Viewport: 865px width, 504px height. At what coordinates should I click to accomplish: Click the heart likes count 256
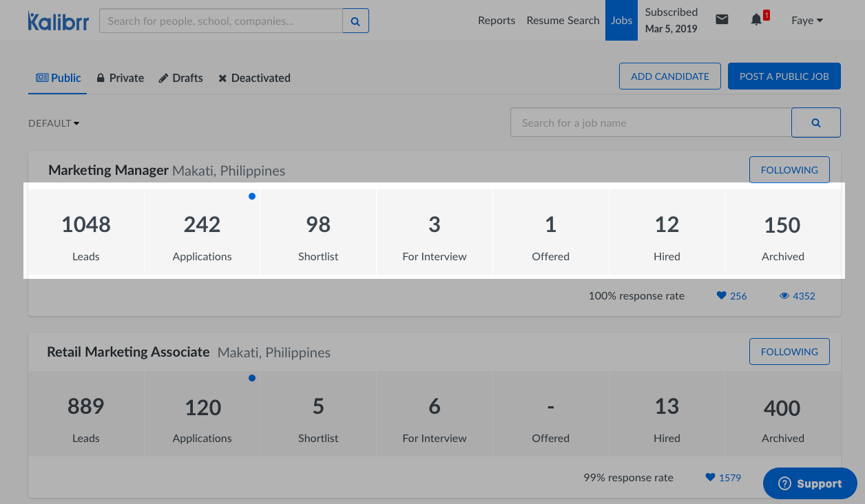point(731,296)
